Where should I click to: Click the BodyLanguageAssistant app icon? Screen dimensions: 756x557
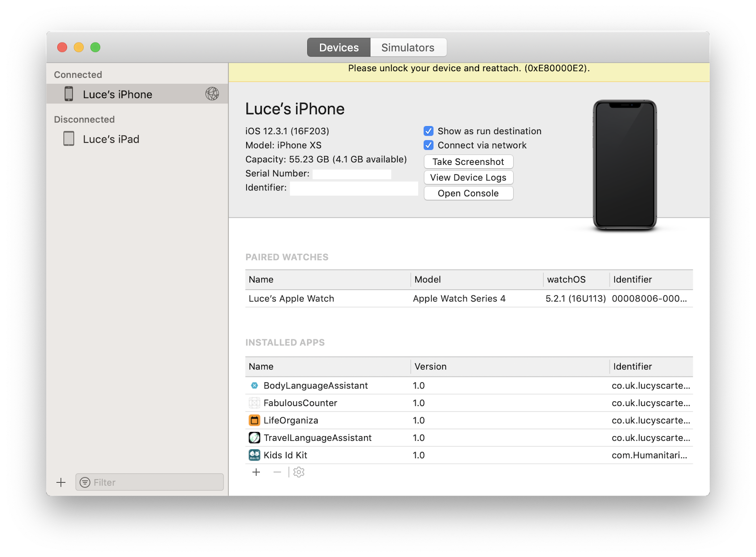coord(254,386)
